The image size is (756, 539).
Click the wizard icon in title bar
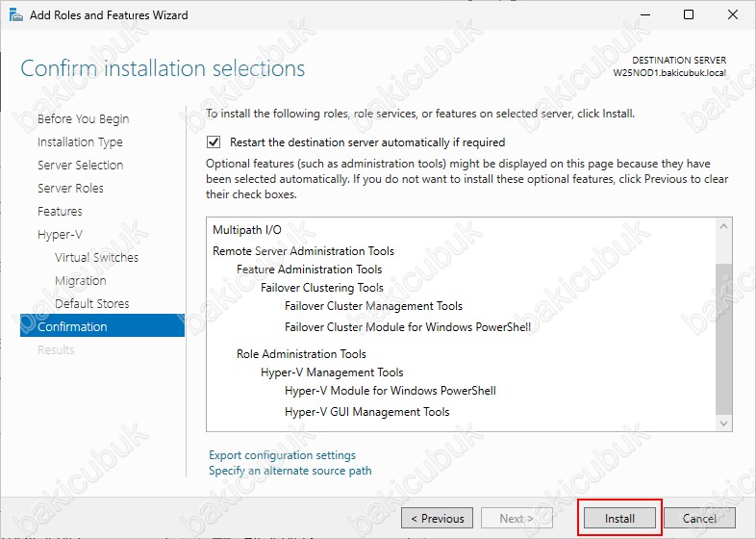pos(16,15)
